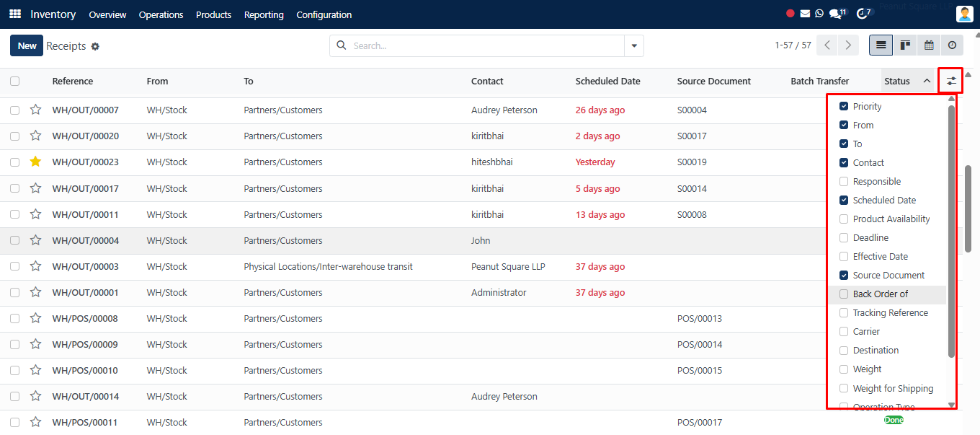Enable the Deadline column checkbox
Image resolution: width=980 pixels, height=435 pixels.
(x=844, y=238)
